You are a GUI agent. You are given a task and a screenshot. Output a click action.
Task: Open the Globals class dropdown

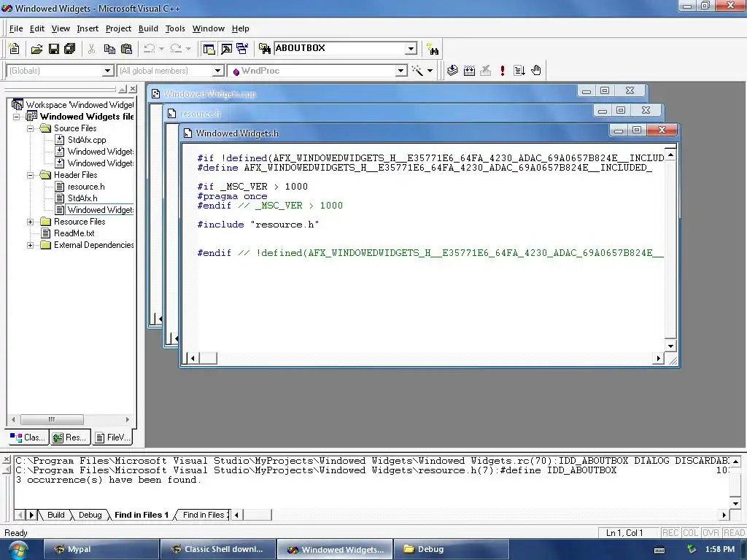pyautogui.click(x=108, y=71)
